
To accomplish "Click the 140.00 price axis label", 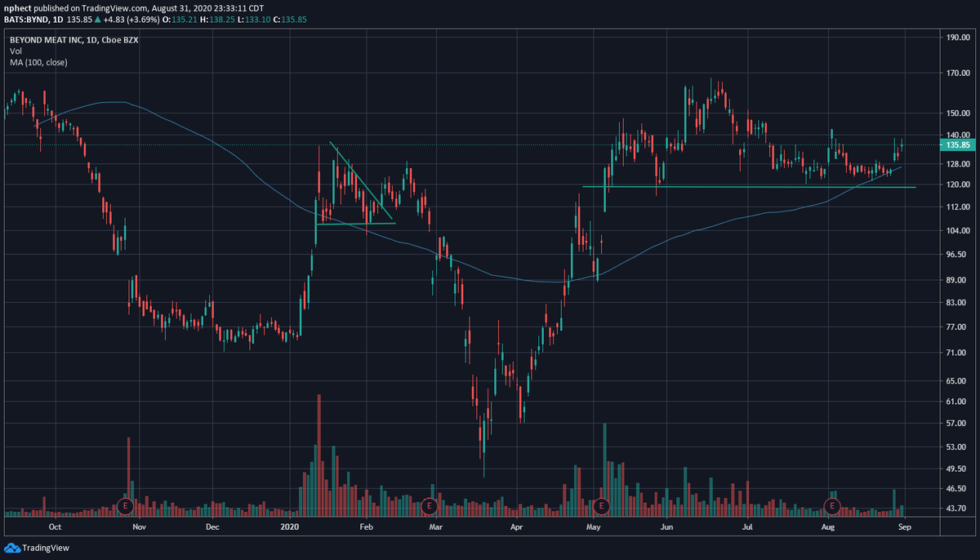I will point(956,135).
